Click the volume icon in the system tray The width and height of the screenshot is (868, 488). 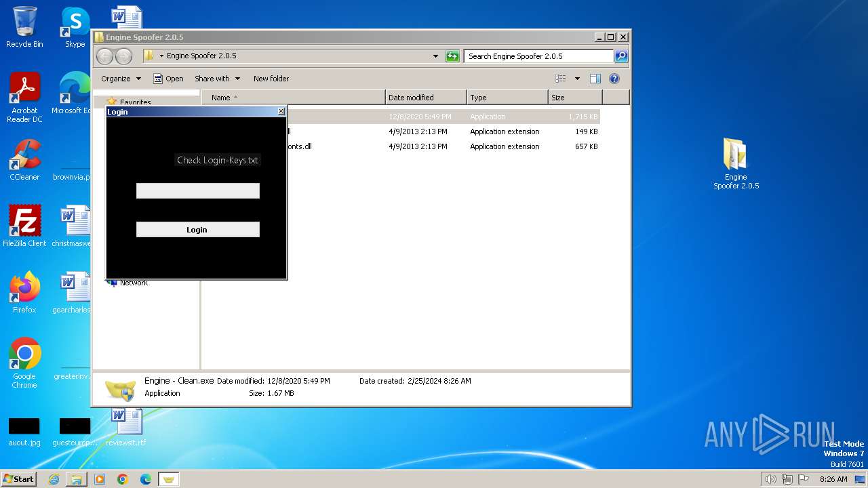click(x=770, y=479)
